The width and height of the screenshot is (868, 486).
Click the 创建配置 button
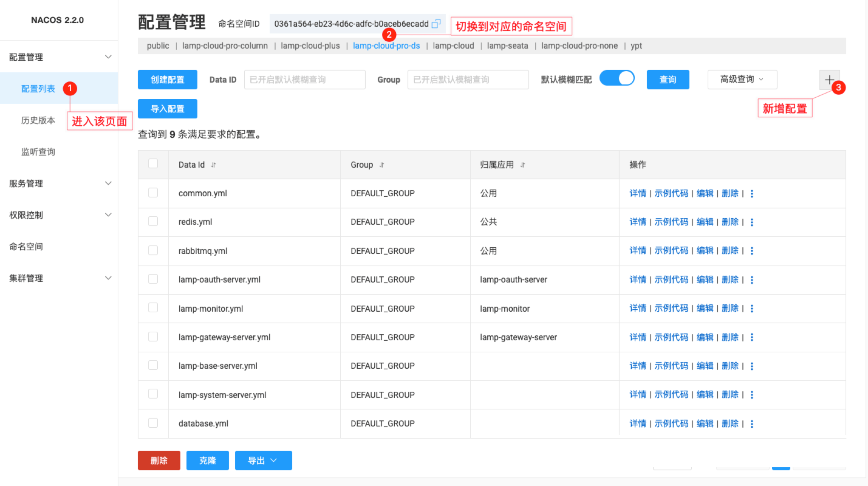(x=167, y=80)
